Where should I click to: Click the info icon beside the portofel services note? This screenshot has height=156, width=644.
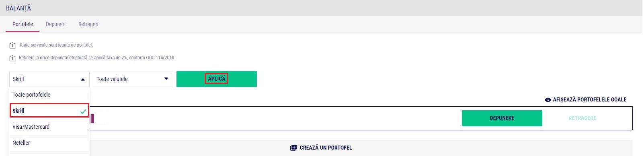12,45
